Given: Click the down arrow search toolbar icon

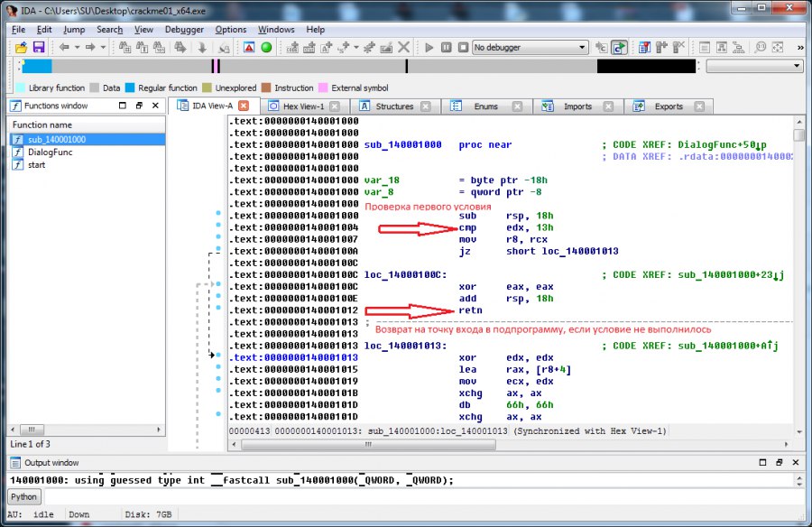Looking at the screenshot, I should 201,47.
